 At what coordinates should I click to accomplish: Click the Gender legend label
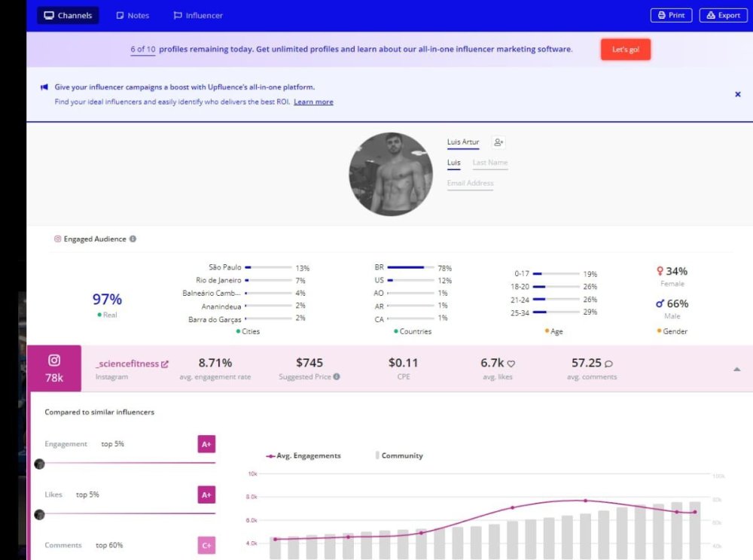pyautogui.click(x=672, y=332)
